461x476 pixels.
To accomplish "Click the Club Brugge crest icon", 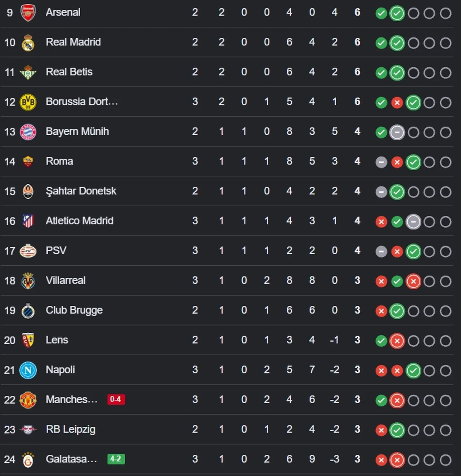I will click(x=28, y=311).
